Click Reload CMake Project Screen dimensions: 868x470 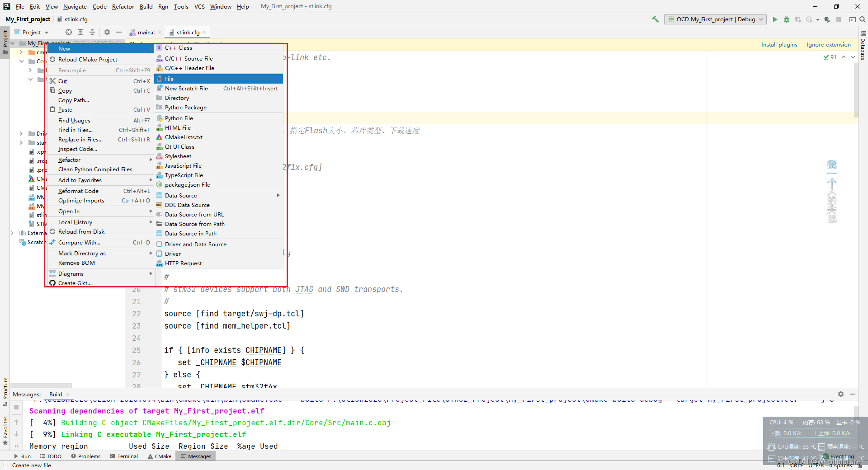[x=101, y=60]
